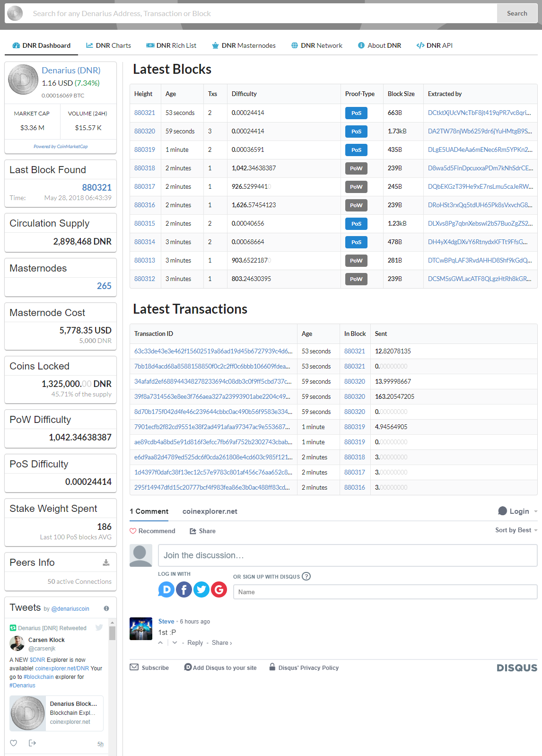
Task: Open the DNR Rich List tab
Action: tap(171, 45)
